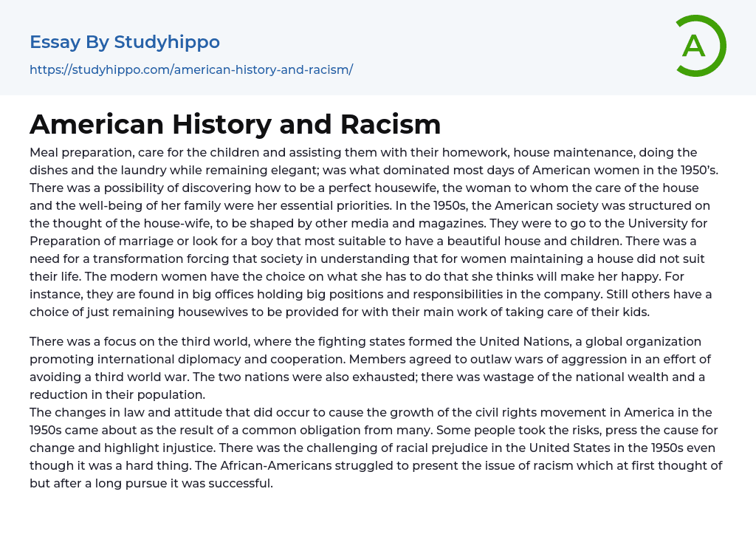
Task: Click the closing words 'it was successful'
Action: [227, 483]
